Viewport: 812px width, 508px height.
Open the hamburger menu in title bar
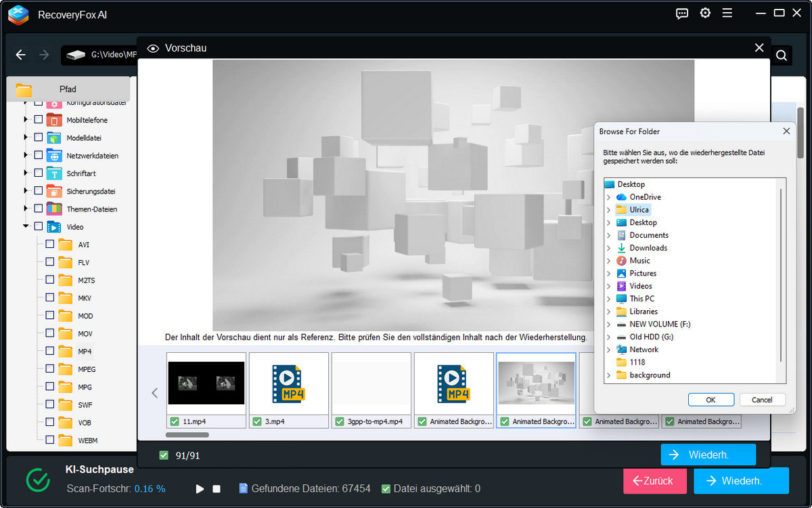(727, 14)
